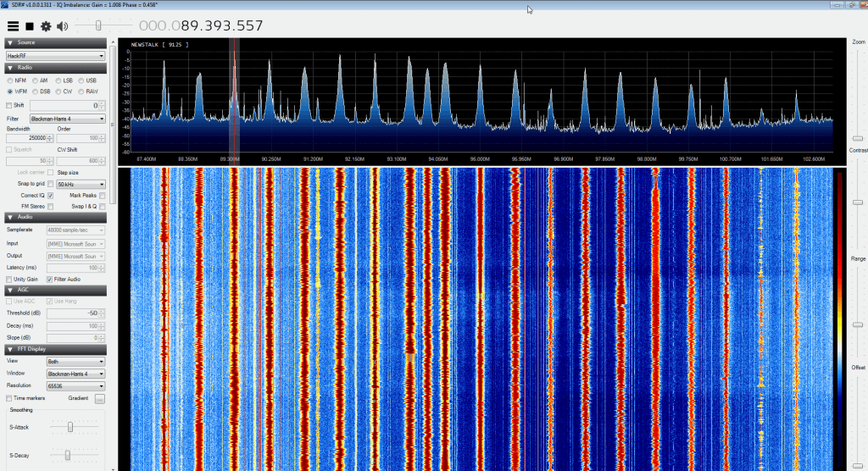868x471 pixels.
Task: Open the 50 kHz step size dropdown
Action: pyautogui.click(x=81, y=185)
